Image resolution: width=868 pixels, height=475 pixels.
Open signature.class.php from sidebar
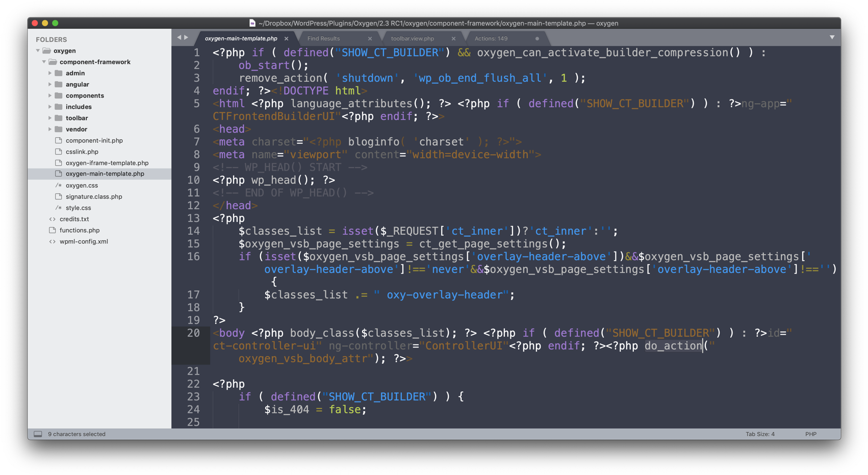pyautogui.click(x=94, y=197)
